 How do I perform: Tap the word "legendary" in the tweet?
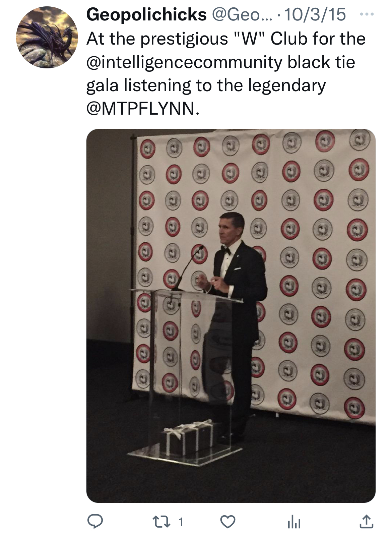tap(287, 86)
